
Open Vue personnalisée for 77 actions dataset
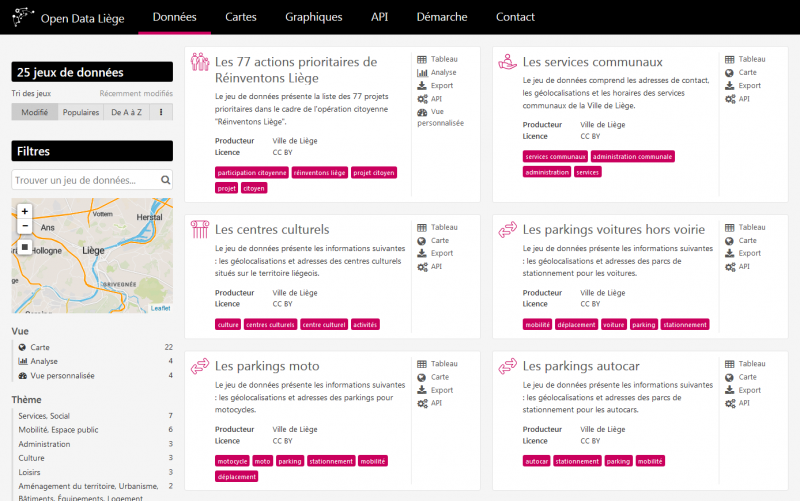(x=440, y=117)
